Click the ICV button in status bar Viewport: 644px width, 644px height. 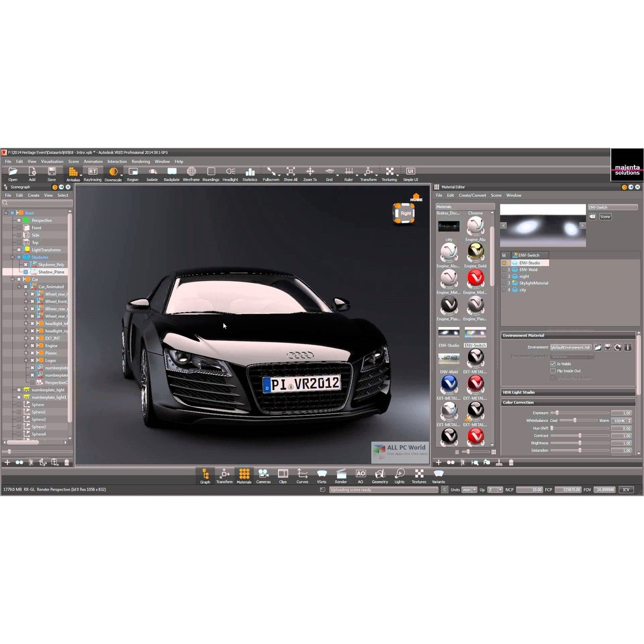(626, 489)
